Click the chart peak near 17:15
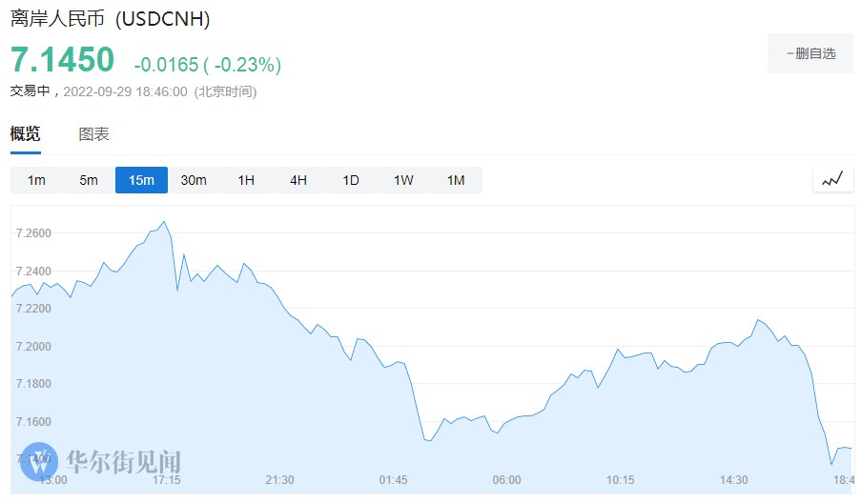The image size is (861, 504). pos(165,222)
